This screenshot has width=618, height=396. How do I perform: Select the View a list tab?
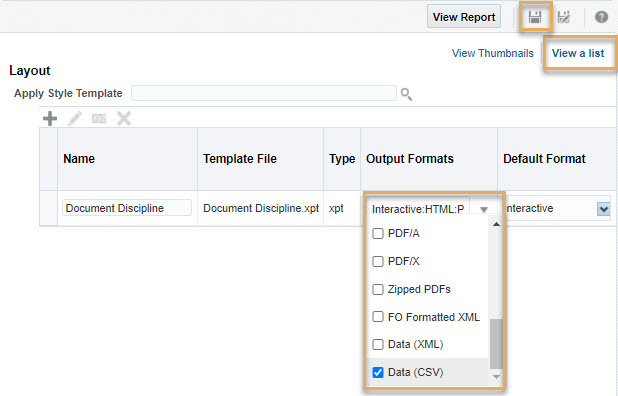click(578, 53)
